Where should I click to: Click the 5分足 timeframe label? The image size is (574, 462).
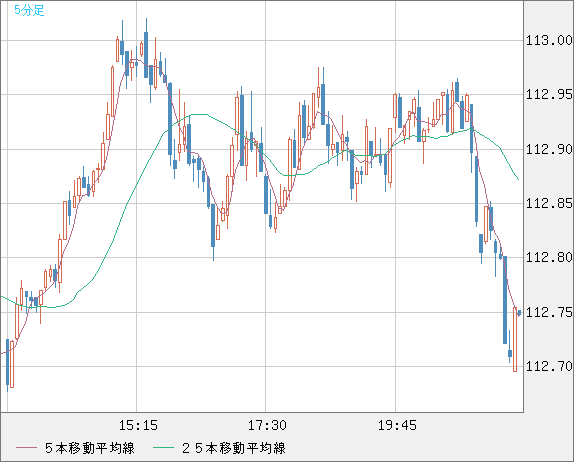pos(29,10)
